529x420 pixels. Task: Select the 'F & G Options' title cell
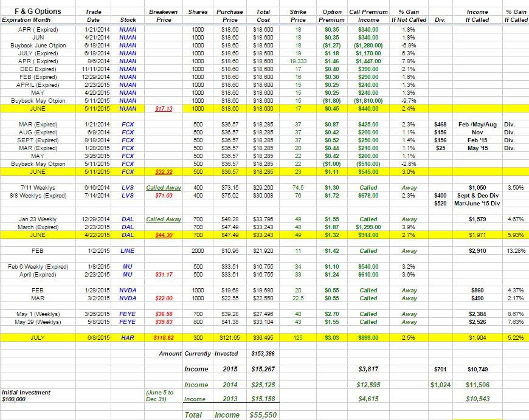click(38, 12)
